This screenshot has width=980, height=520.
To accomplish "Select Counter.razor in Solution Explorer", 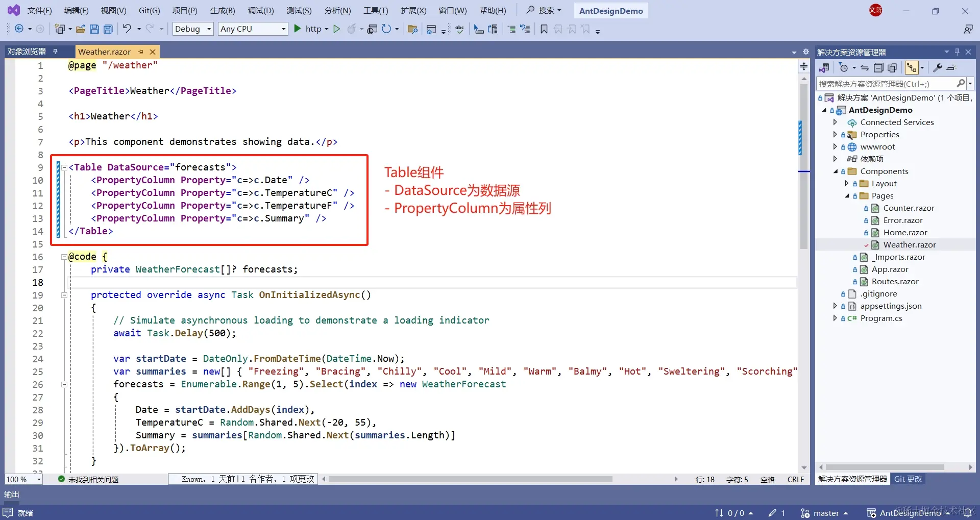I will [x=909, y=208].
